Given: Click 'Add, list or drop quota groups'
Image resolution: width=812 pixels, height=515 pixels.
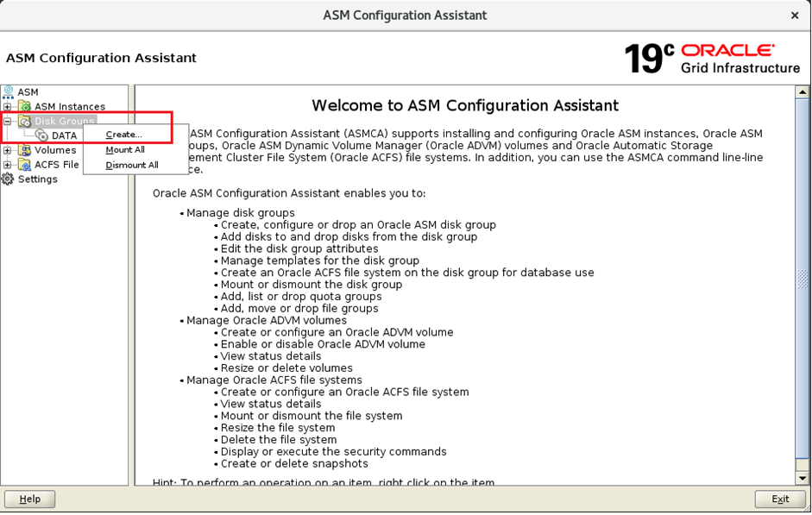Looking at the screenshot, I should tap(301, 296).
